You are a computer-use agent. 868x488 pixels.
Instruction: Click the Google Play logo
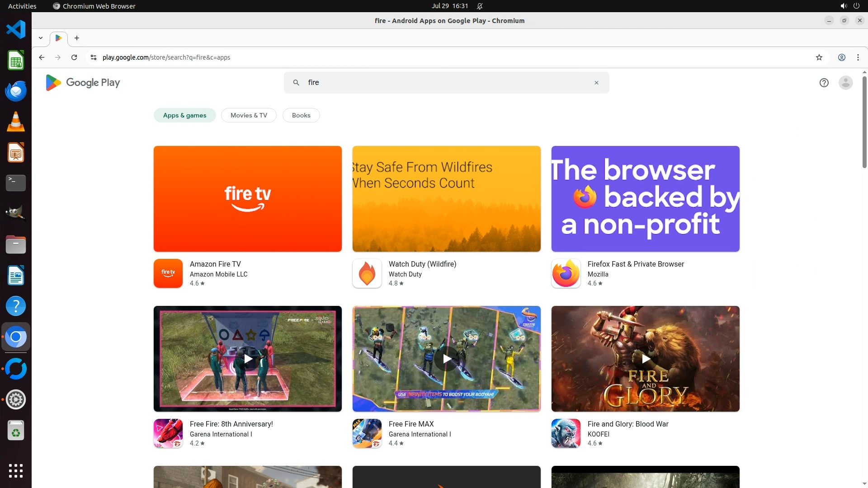pyautogui.click(x=83, y=83)
